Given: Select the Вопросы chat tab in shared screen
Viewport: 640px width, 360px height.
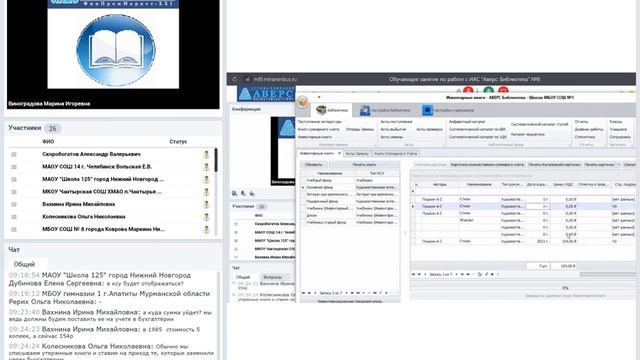Looking at the screenshot, I should (272, 277).
